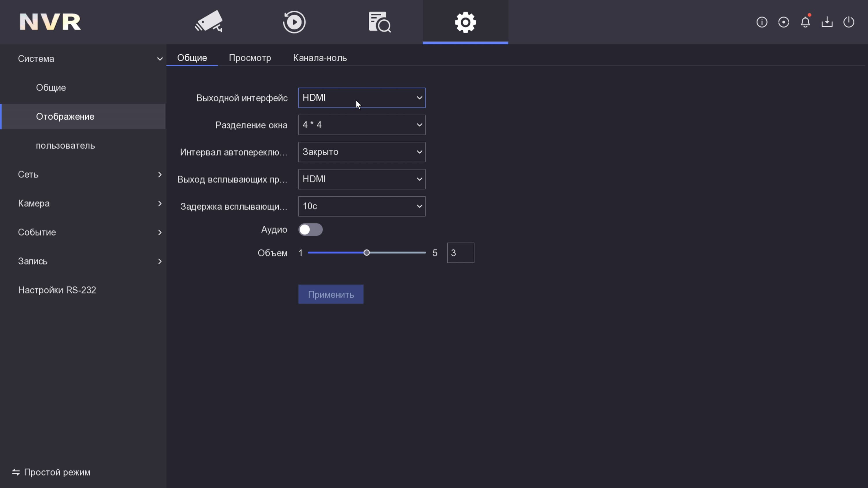Click the Применить button
This screenshot has width=868, height=488.
(330, 294)
